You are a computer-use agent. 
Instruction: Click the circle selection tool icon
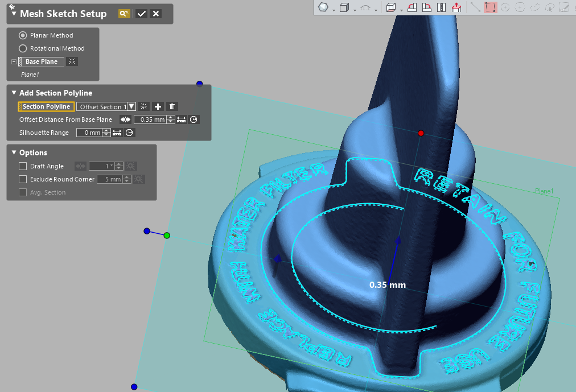[505, 7]
